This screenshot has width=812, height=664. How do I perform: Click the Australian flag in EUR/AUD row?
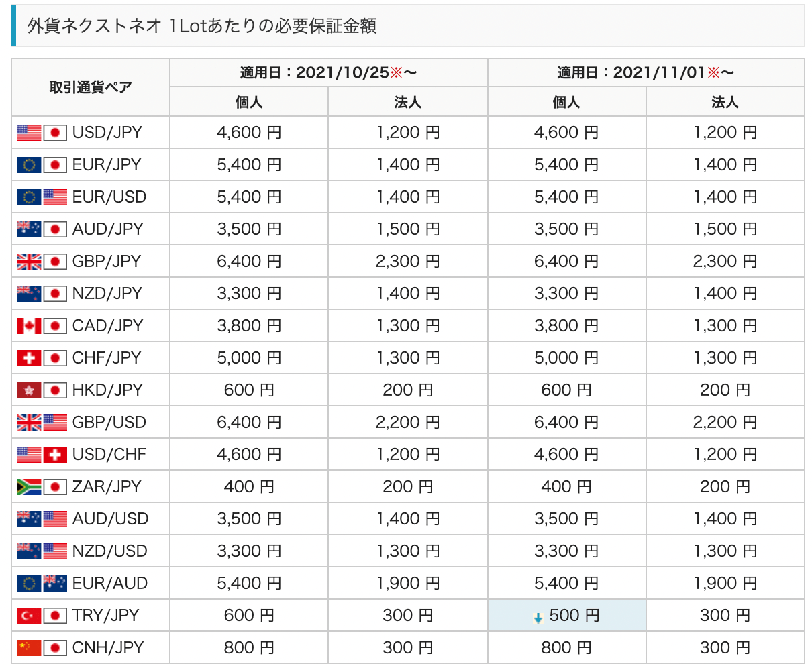click(x=55, y=584)
